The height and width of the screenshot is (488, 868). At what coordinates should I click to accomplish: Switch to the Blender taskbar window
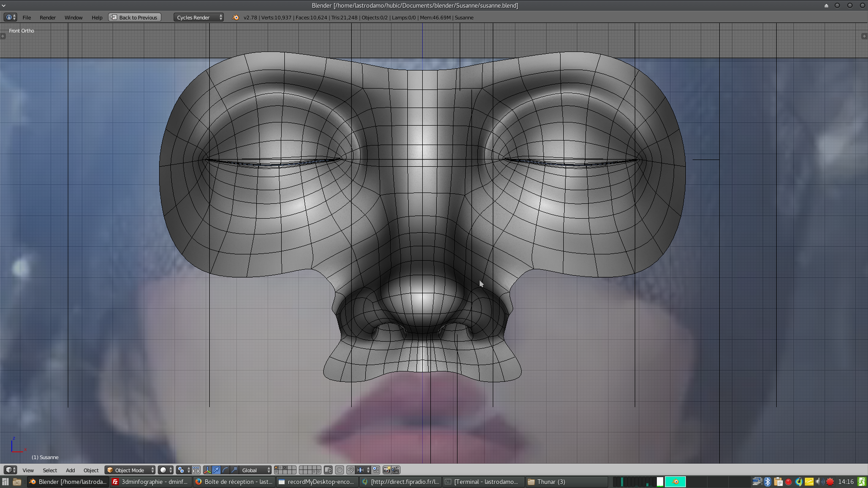68,482
